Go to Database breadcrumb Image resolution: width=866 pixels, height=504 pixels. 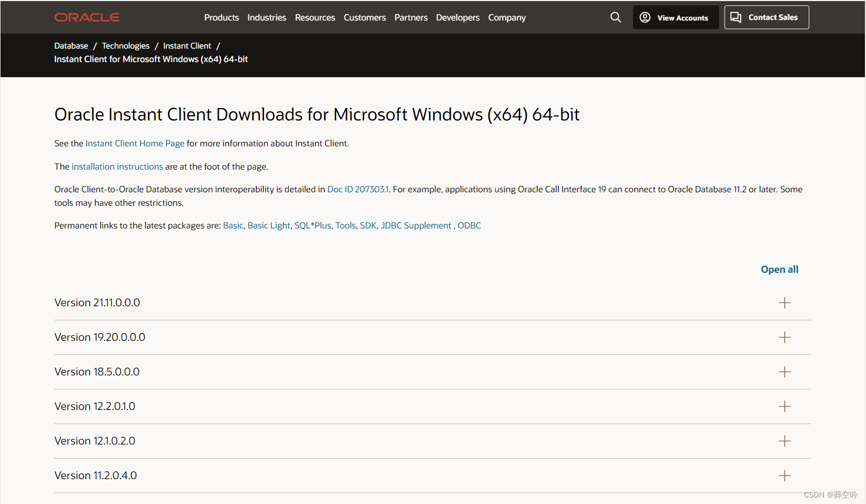(x=71, y=46)
